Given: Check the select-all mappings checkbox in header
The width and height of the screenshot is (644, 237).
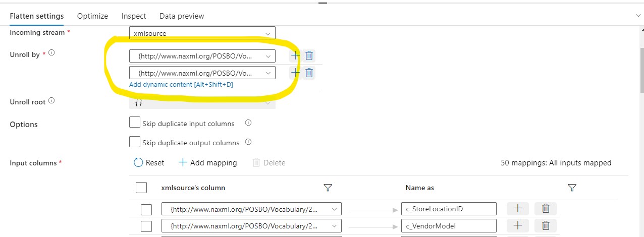Looking at the screenshot, I should point(141,188).
